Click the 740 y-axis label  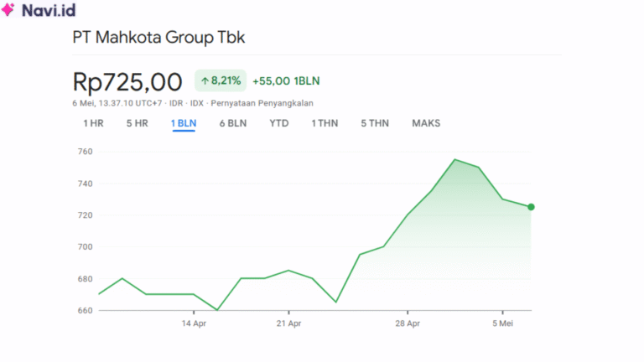85,184
